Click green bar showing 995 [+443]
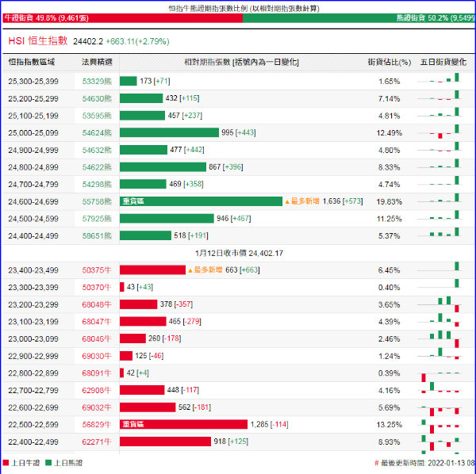Screen dimensions: 476x474 tap(169, 132)
